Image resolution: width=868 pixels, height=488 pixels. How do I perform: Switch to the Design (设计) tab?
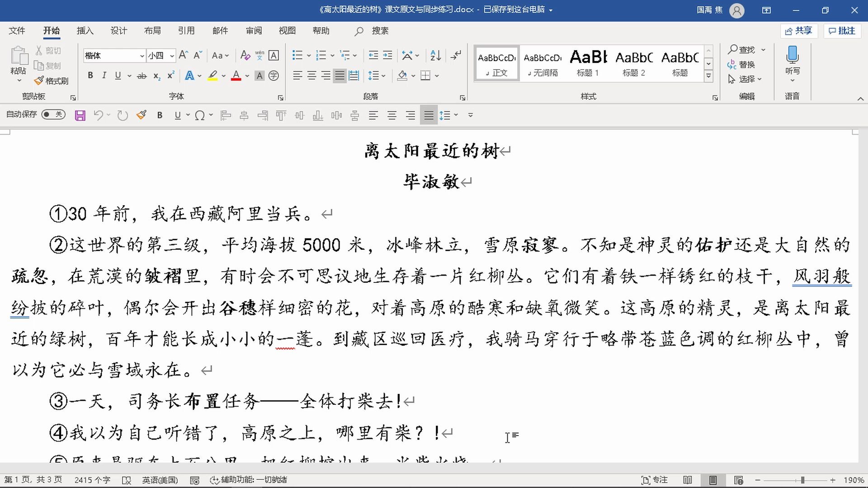tap(119, 31)
